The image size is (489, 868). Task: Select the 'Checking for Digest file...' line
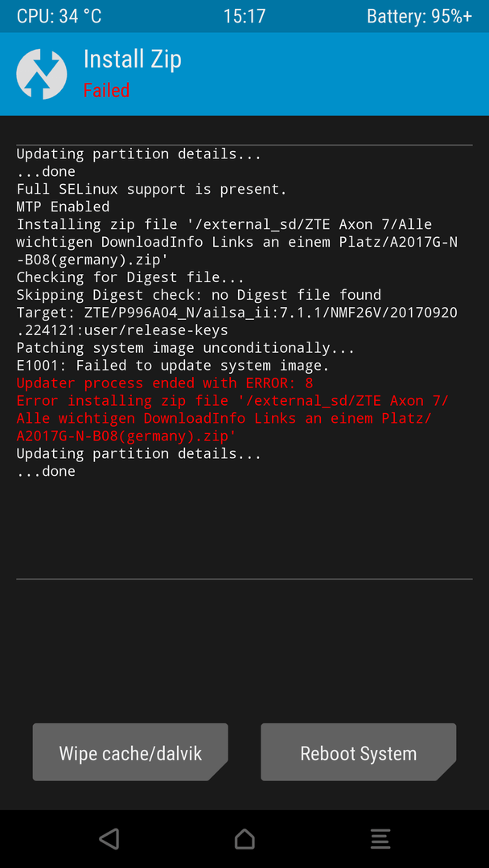130,276
